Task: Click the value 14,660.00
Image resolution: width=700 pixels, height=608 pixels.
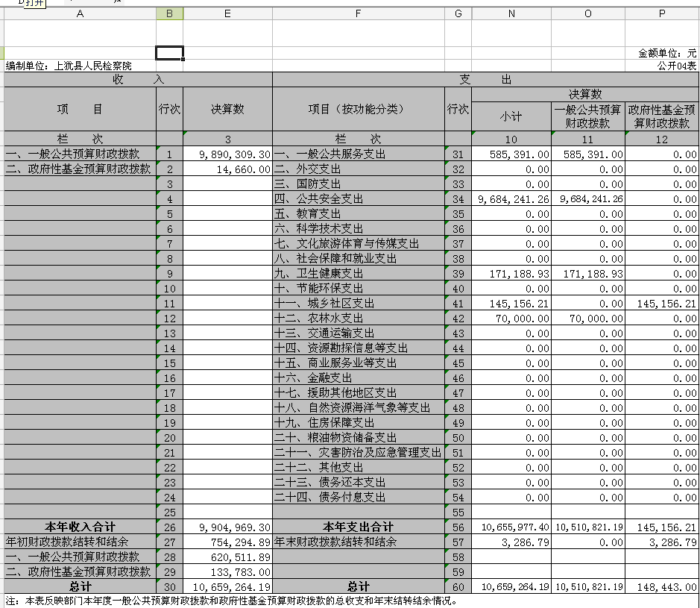Action: (x=244, y=169)
